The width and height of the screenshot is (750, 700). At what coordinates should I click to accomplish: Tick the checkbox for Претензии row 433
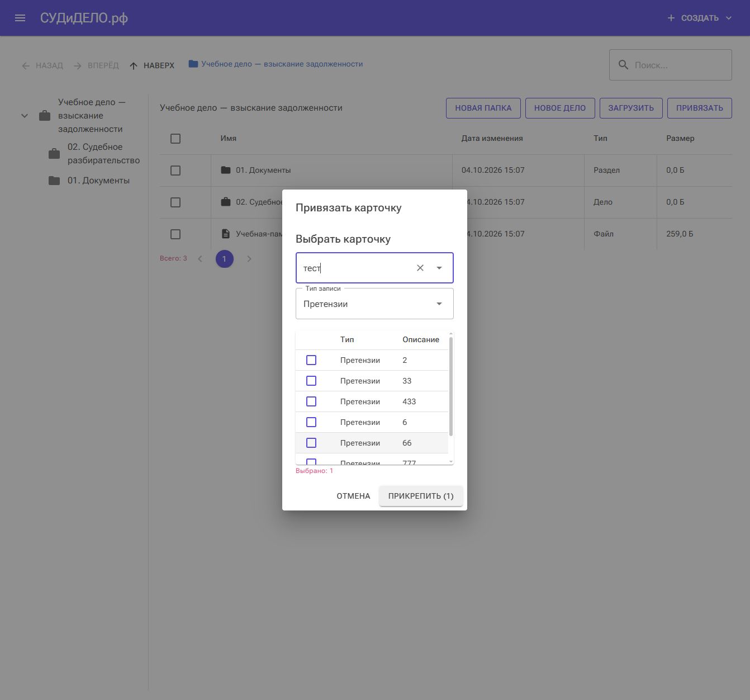click(311, 401)
